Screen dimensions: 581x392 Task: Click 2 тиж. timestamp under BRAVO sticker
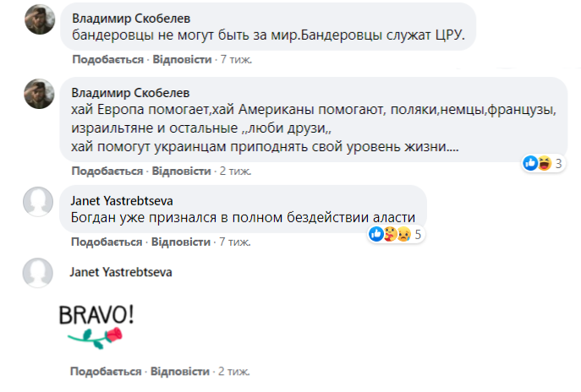point(236,371)
